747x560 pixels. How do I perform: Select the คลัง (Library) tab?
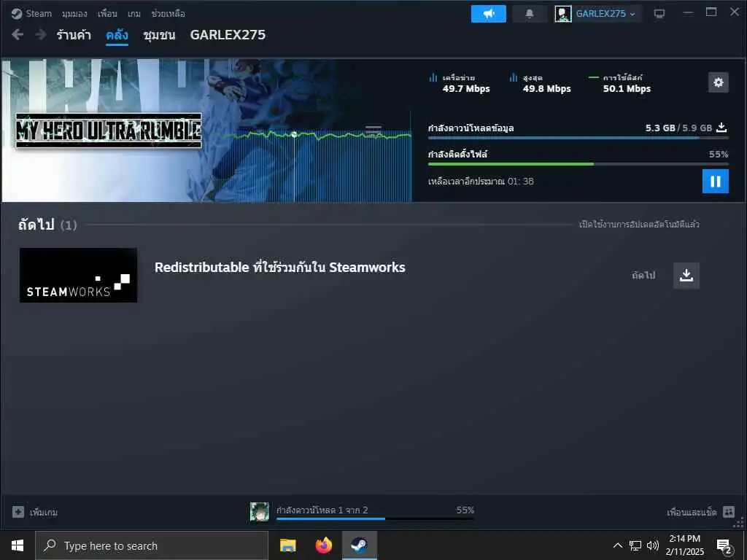point(117,35)
